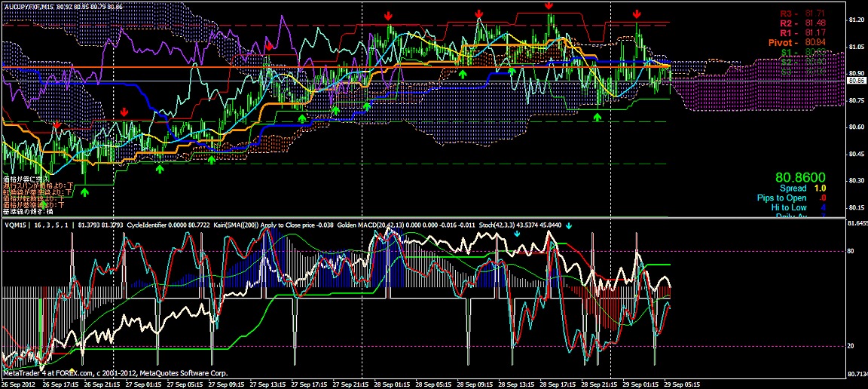The width and height of the screenshot is (868, 389).
Task: Click the AUDJPYFXF,M15 chart title
Action: 31,7
